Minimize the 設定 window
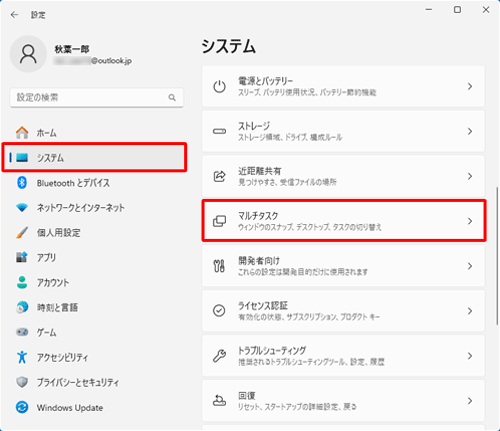This screenshot has height=431, width=500. pos(429,10)
